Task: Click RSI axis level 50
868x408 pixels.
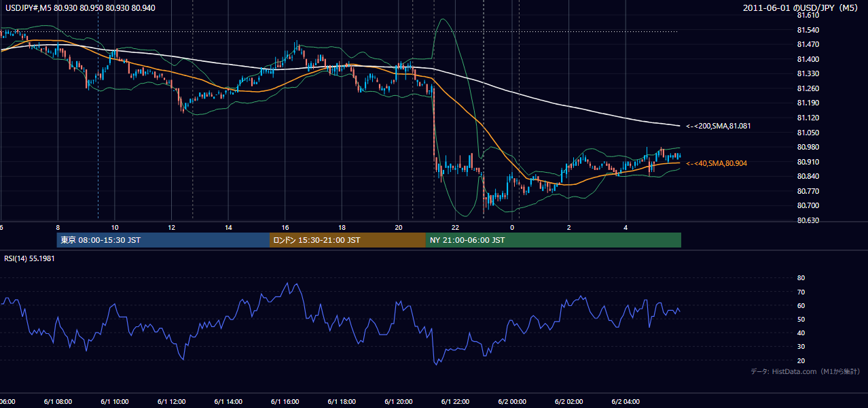Action: click(x=801, y=319)
